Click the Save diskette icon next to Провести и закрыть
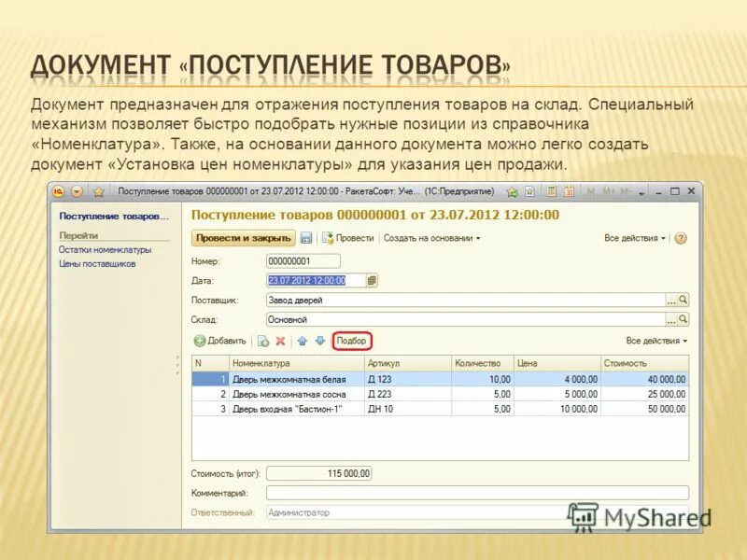747x560 pixels. click(x=303, y=240)
